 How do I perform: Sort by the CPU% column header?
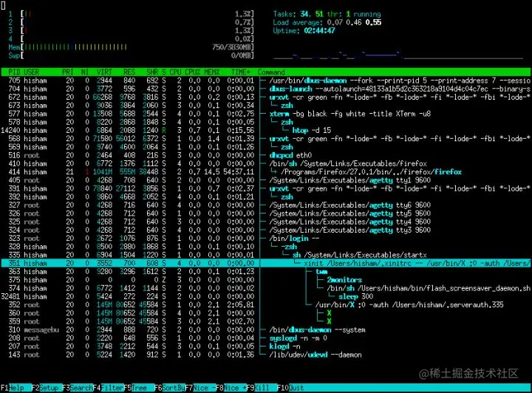[x=193, y=72]
